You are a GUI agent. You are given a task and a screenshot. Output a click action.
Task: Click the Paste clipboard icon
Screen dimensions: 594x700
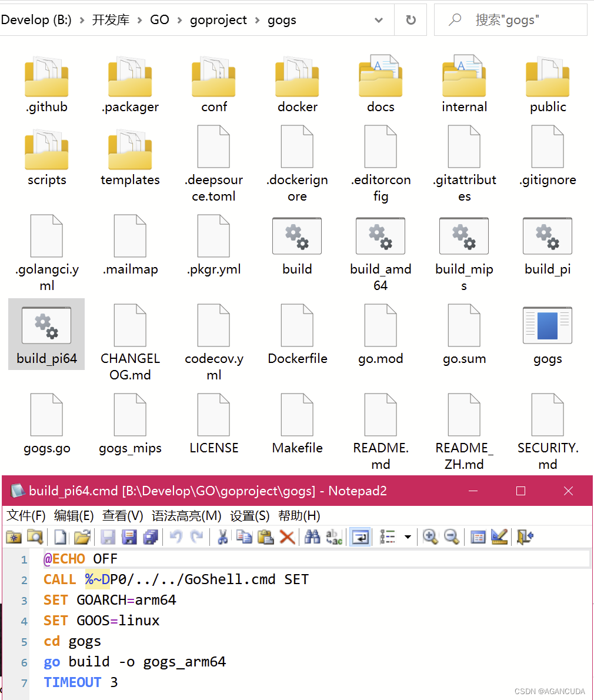265,537
